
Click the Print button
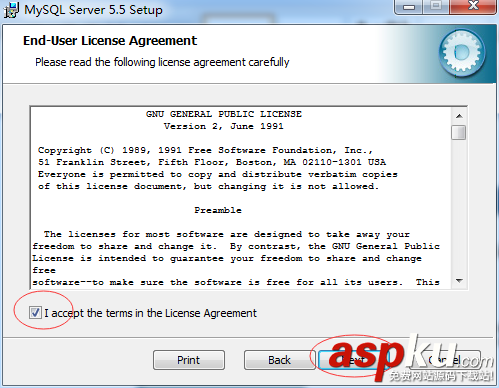[x=189, y=360]
